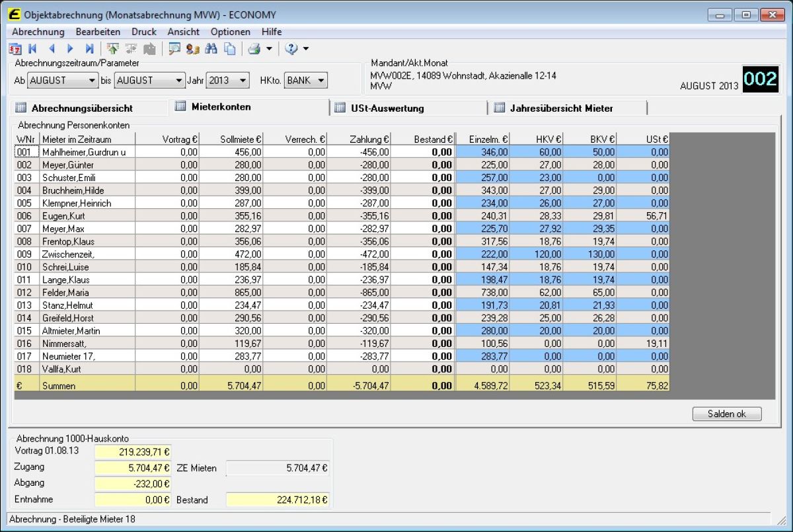The width and height of the screenshot is (793, 532).
Task: Open the 'bis' end month dropdown
Action: click(x=178, y=81)
